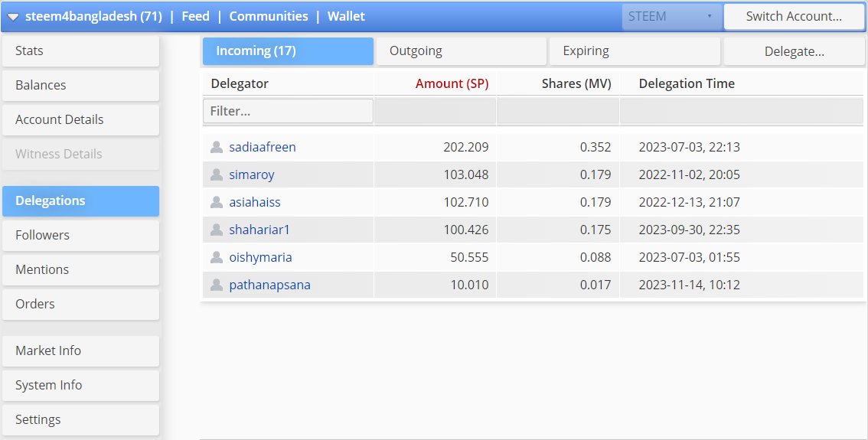Select Balances in the sidebar
The image size is (868, 440).
click(x=81, y=85)
